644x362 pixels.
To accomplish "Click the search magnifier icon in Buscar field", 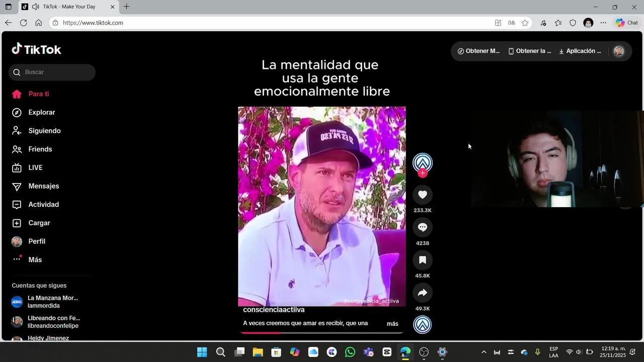I will [x=17, y=72].
